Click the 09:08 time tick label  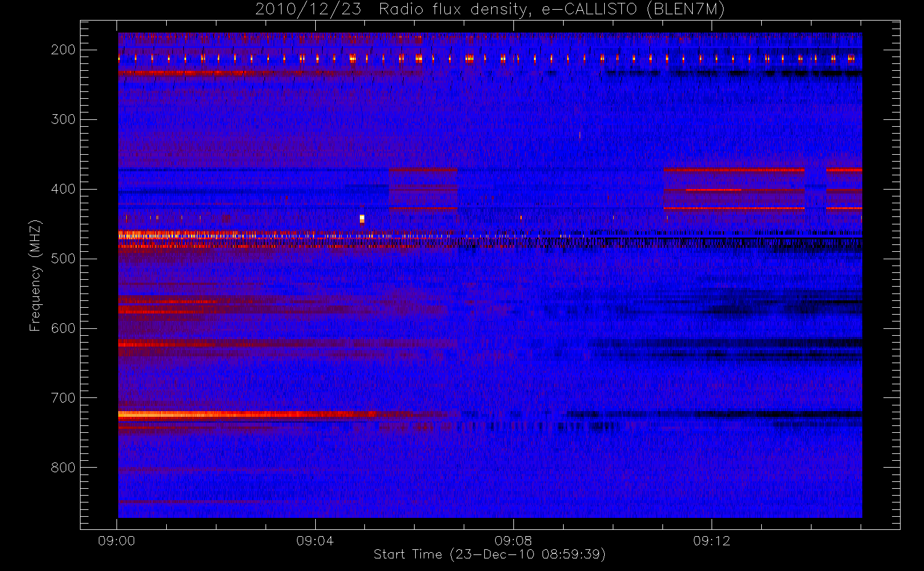coord(513,541)
